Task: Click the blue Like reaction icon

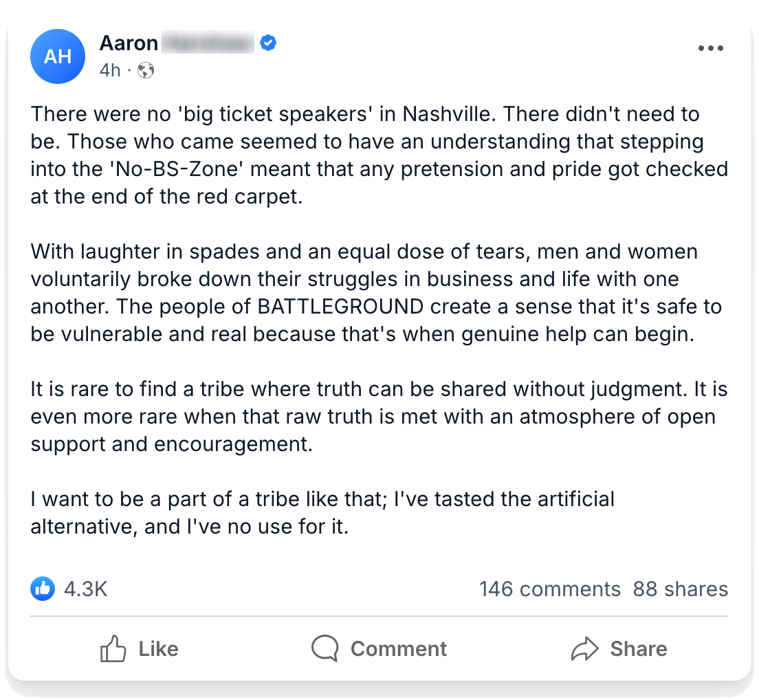Action: point(43,589)
